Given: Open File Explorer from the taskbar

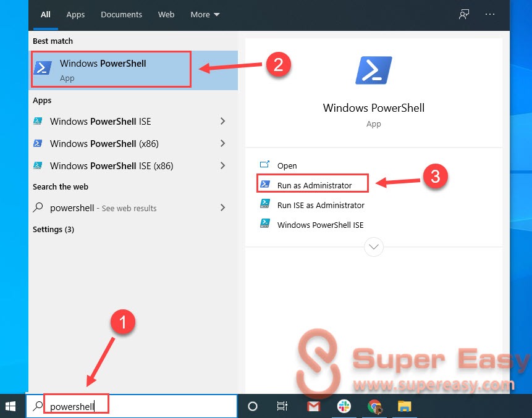Looking at the screenshot, I should (x=405, y=406).
